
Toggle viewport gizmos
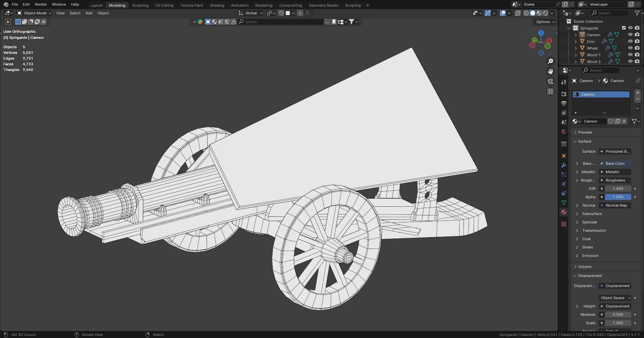(488, 13)
